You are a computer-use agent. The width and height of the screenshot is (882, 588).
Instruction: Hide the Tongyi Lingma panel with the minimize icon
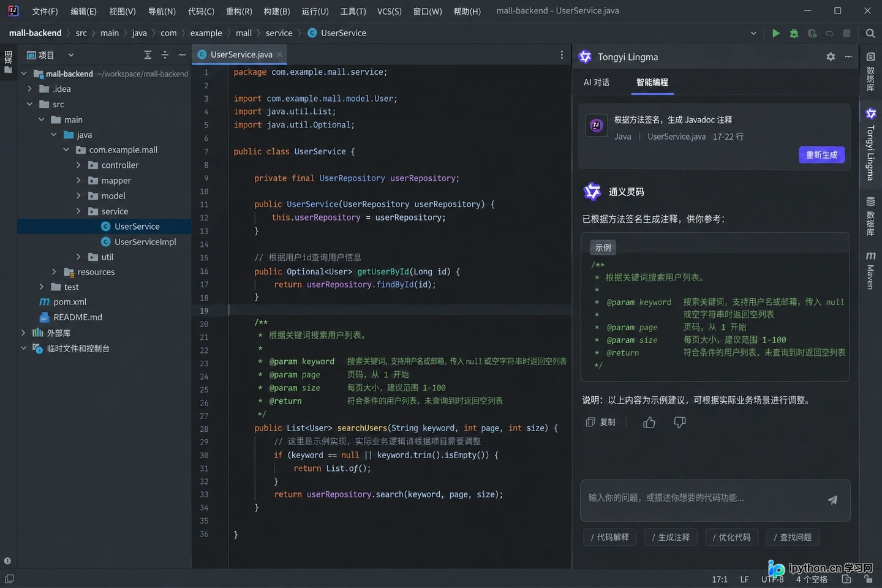848,56
